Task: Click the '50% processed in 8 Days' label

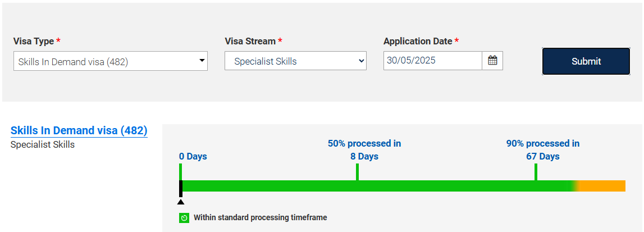Action: (364, 150)
